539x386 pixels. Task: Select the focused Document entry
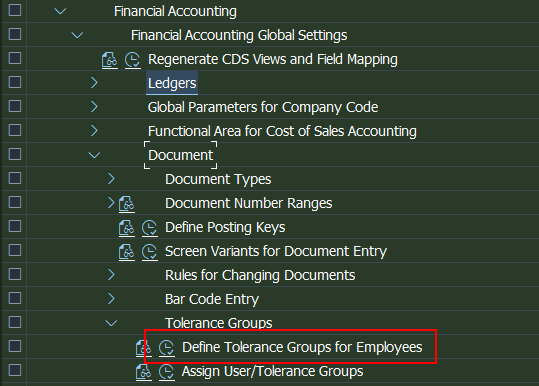coord(180,155)
